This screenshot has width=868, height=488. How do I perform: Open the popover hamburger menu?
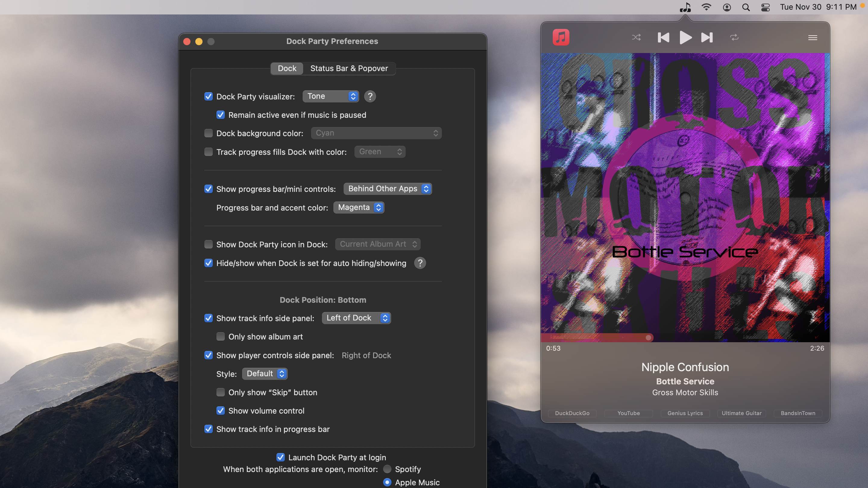coord(813,37)
